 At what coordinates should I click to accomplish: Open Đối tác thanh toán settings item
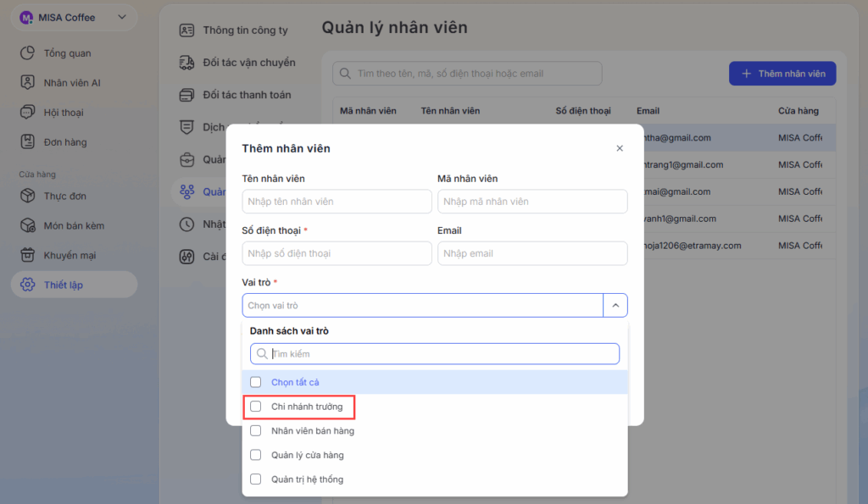247,95
